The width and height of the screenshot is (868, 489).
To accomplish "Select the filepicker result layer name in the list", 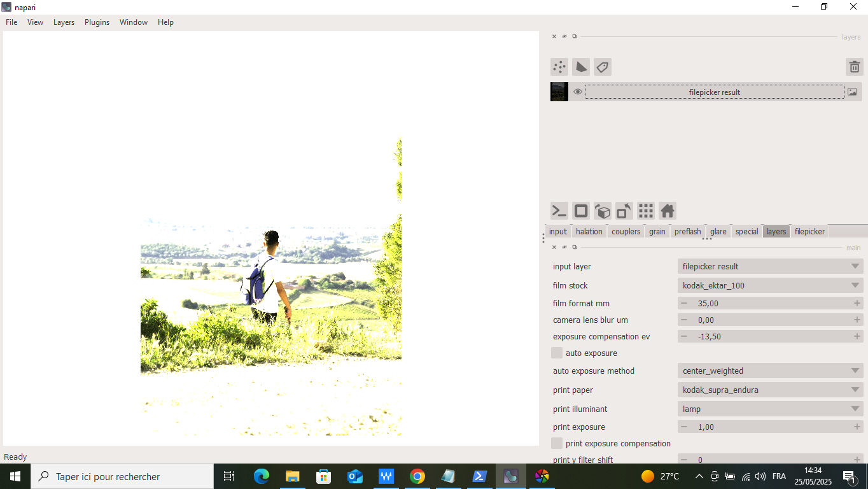I will [x=715, y=92].
